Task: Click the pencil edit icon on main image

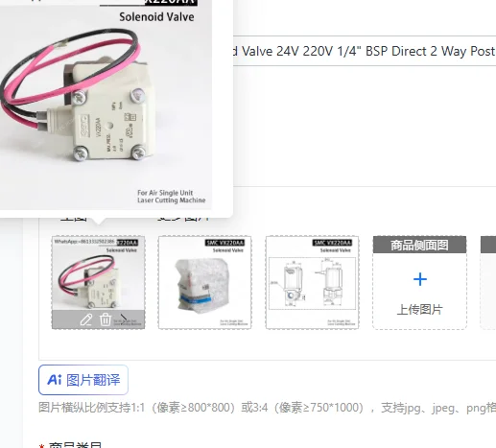Action: (x=85, y=319)
